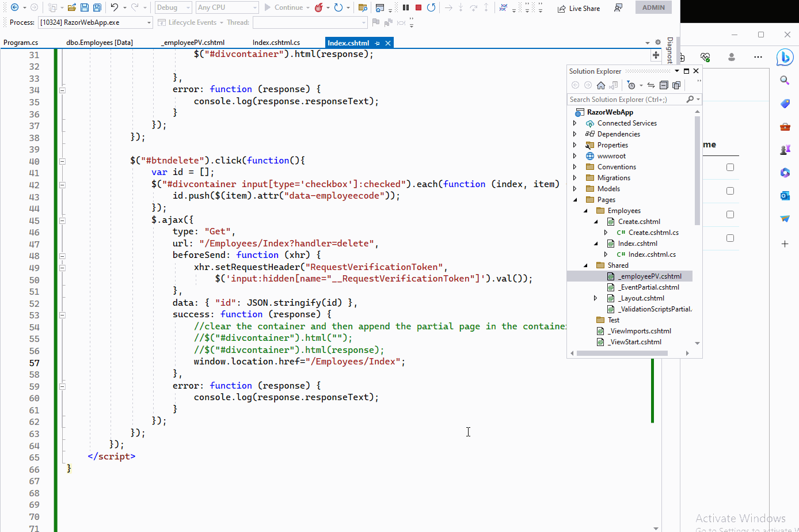The height and width of the screenshot is (532, 799).
Task: Collapse the Pages folder
Action: click(574, 200)
